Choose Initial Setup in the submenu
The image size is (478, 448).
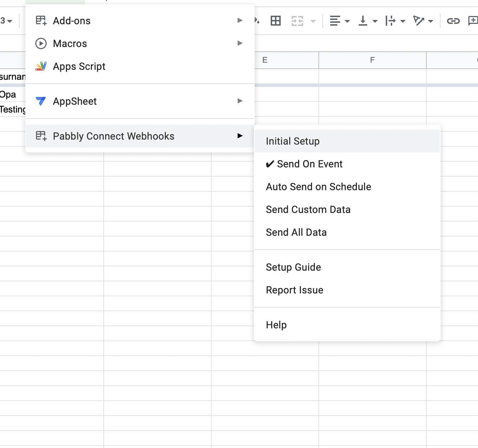[x=347, y=141]
